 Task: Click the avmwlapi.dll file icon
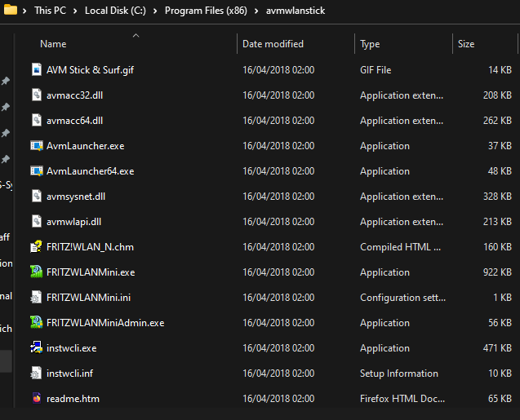[37, 221]
